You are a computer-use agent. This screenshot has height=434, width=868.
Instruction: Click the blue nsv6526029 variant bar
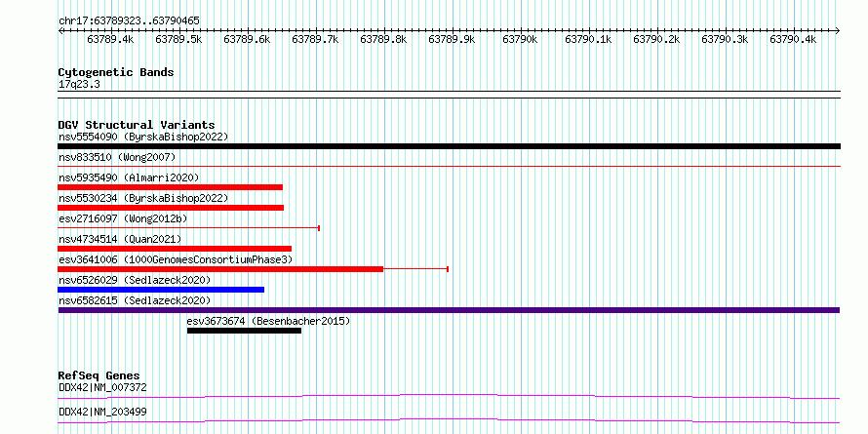coord(161,290)
